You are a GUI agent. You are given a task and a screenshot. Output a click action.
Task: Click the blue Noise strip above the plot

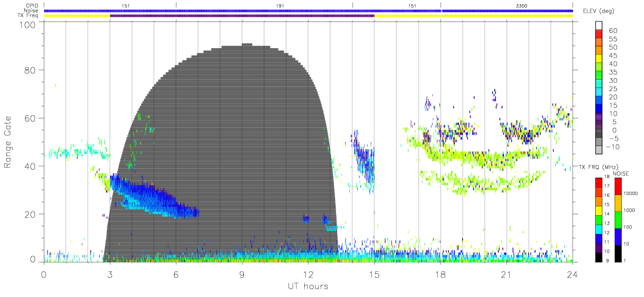click(x=308, y=10)
